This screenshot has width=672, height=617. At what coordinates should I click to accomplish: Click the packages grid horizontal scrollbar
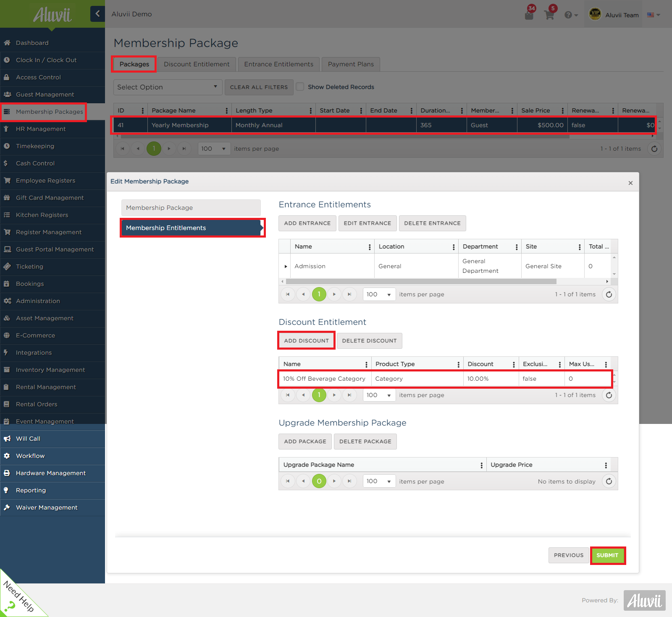point(344,136)
